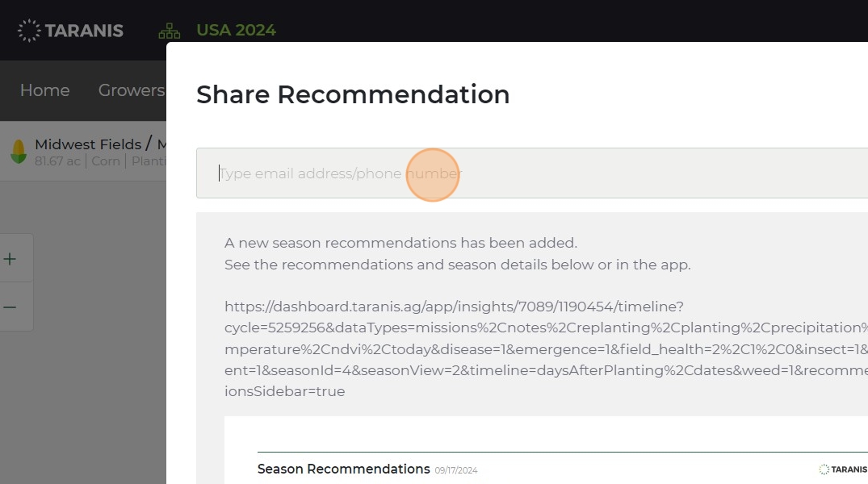This screenshot has width=868, height=484.
Task: Open the Home menu item
Action: 44,90
